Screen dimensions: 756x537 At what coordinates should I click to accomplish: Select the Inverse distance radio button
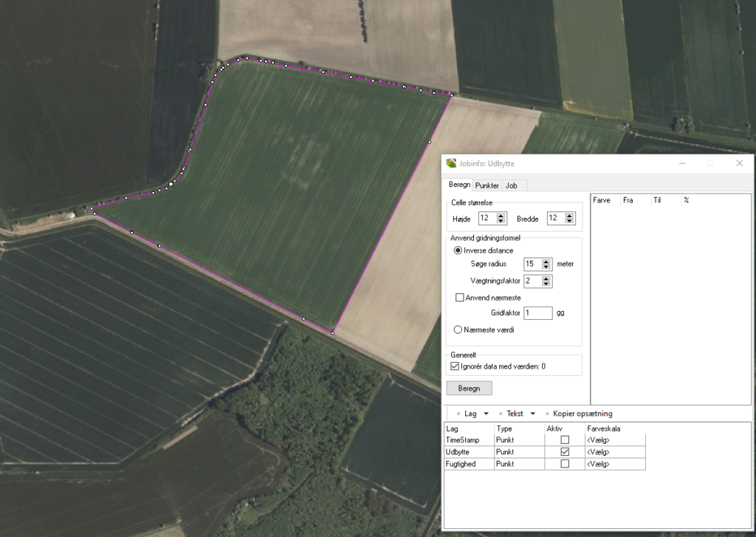pyautogui.click(x=458, y=250)
